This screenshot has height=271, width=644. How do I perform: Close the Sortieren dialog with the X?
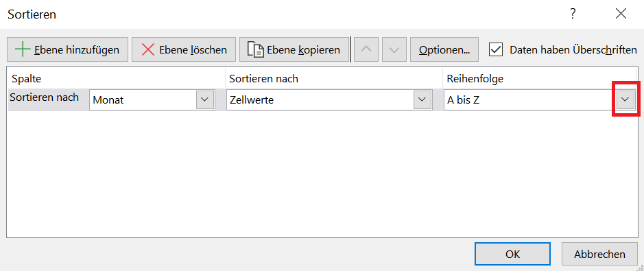[621, 14]
